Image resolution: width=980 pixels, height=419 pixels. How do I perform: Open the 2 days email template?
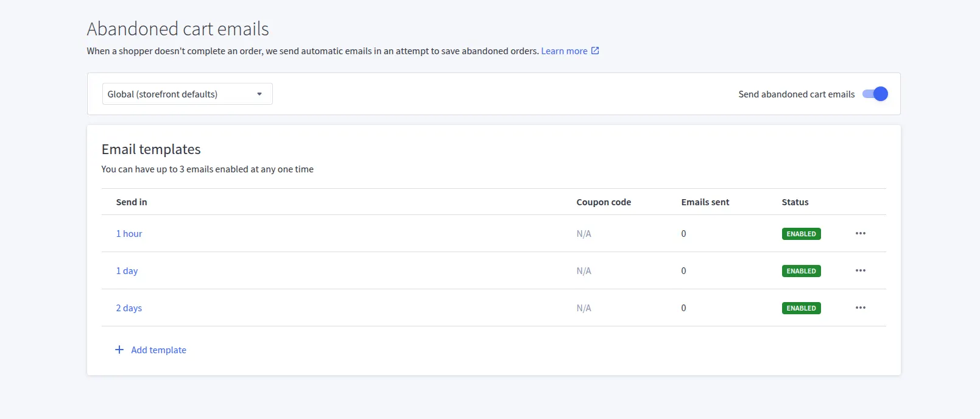click(x=129, y=308)
